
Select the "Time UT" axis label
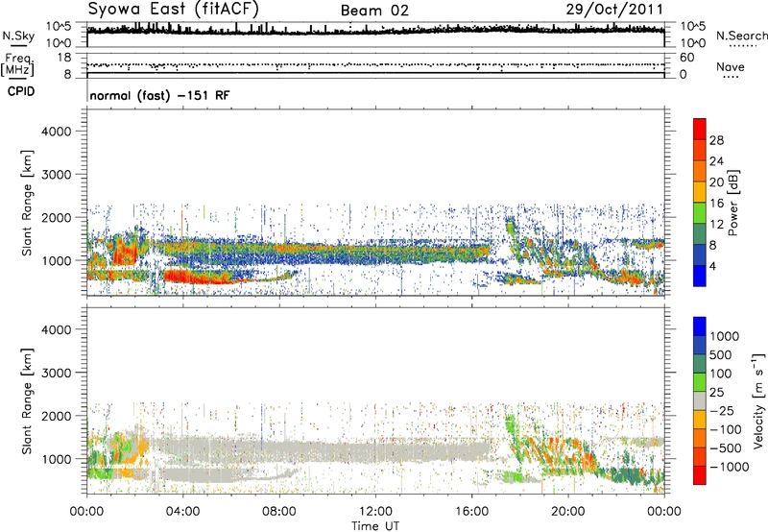point(375,526)
